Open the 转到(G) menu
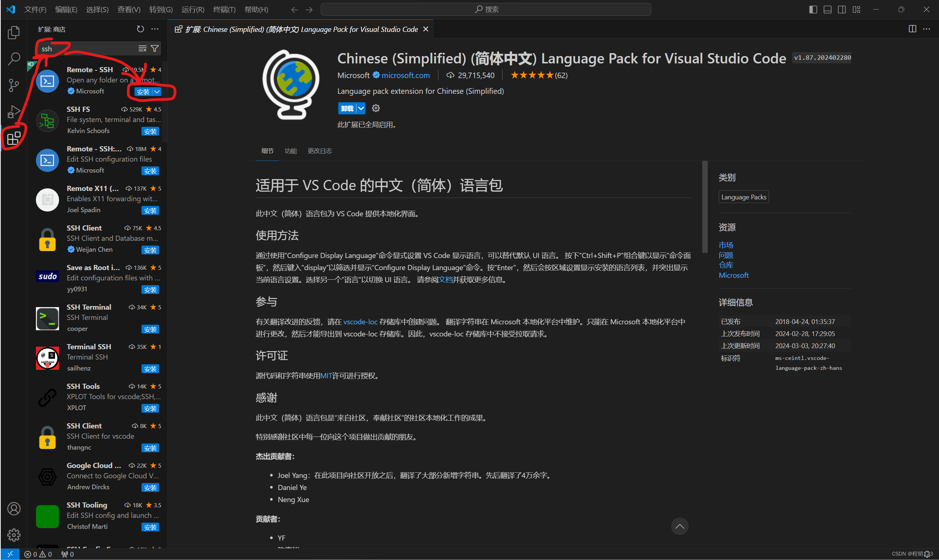Viewport: 939px width, 560px height. (x=161, y=10)
